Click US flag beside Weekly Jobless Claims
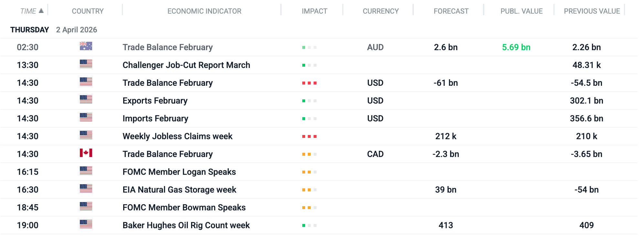Viewport: 644px width, 246px height. (86, 135)
